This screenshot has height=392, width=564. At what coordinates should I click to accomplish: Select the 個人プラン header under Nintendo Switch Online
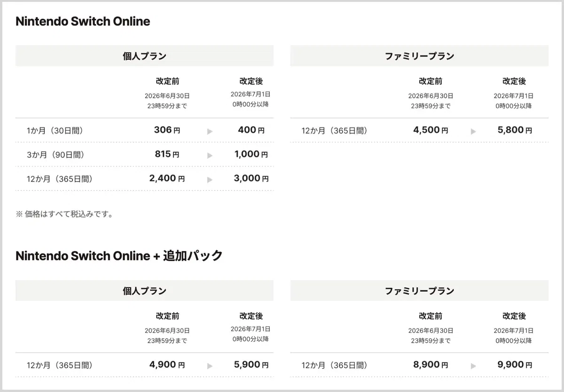tap(144, 56)
